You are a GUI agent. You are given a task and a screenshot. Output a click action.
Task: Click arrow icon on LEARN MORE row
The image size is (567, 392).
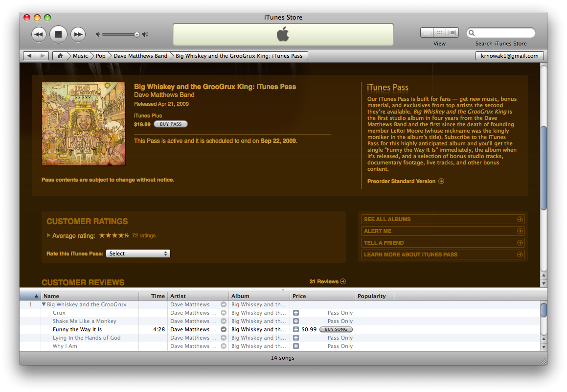pos(520,254)
